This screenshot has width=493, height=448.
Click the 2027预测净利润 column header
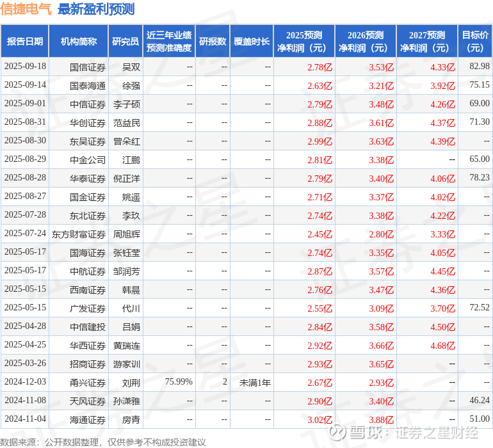(x=427, y=41)
